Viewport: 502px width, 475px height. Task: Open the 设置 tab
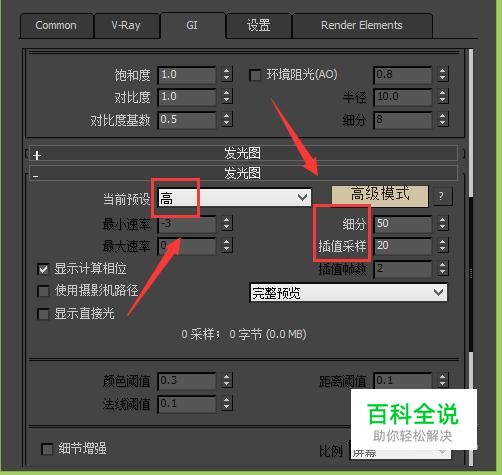258,26
